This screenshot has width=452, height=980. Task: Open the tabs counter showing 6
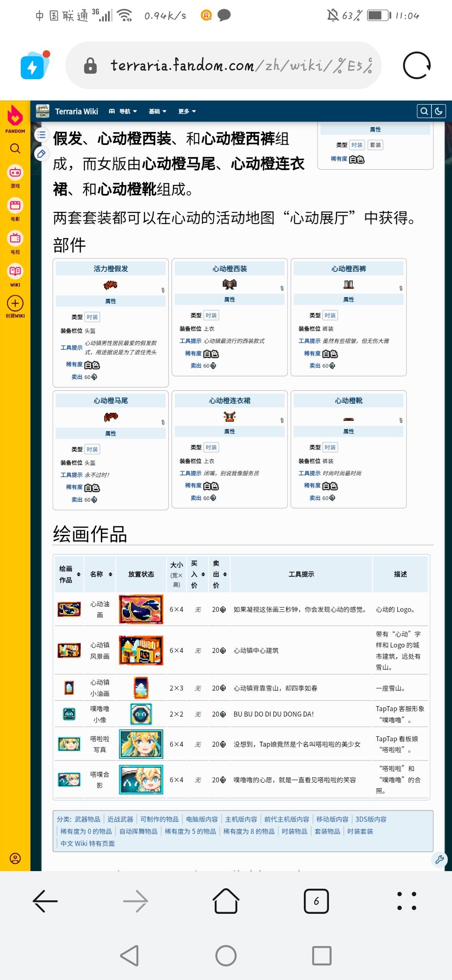tap(316, 901)
